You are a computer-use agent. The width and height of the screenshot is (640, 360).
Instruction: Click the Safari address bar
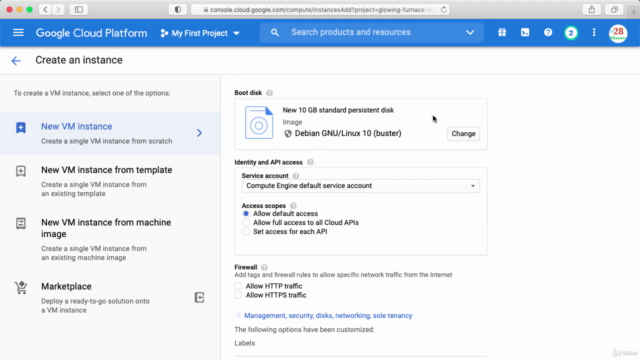click(x=320, y=9)
